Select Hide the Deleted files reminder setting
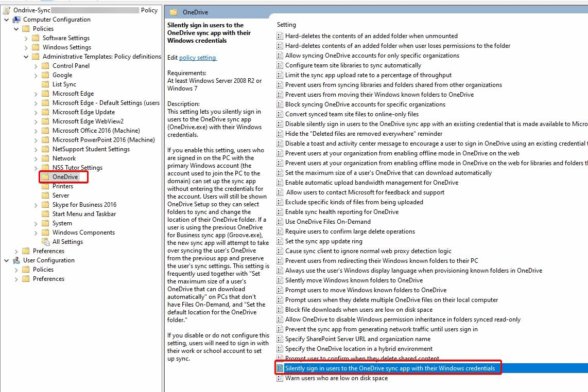This screenshot has height=392, width=588. (x=364, y=134)
